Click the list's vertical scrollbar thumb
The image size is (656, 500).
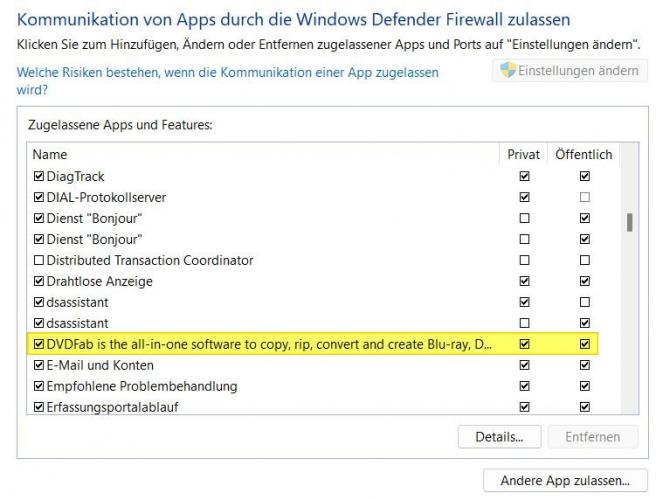click(x=630, y=223)
